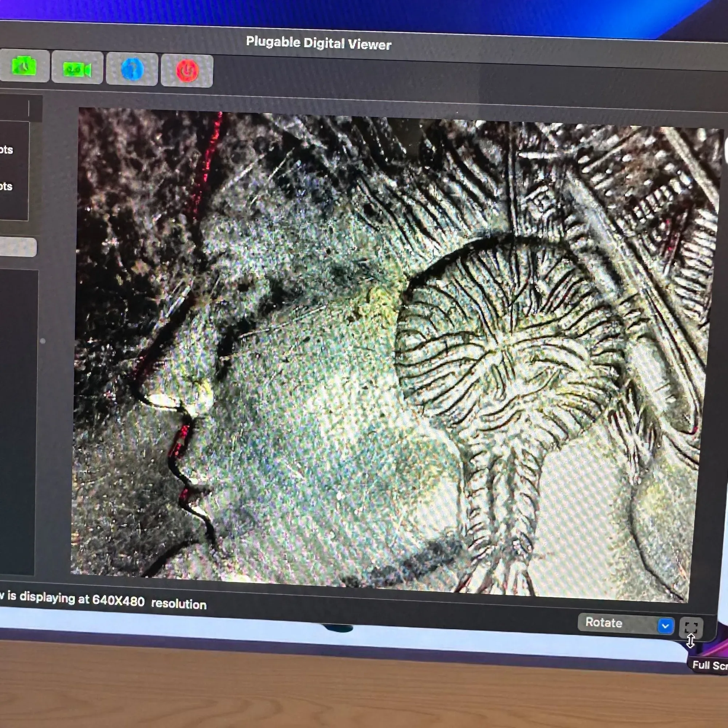Select the upper list entry ending in "ots"
The width and height of the screenshot is (728, 728).
click(7, 150)
